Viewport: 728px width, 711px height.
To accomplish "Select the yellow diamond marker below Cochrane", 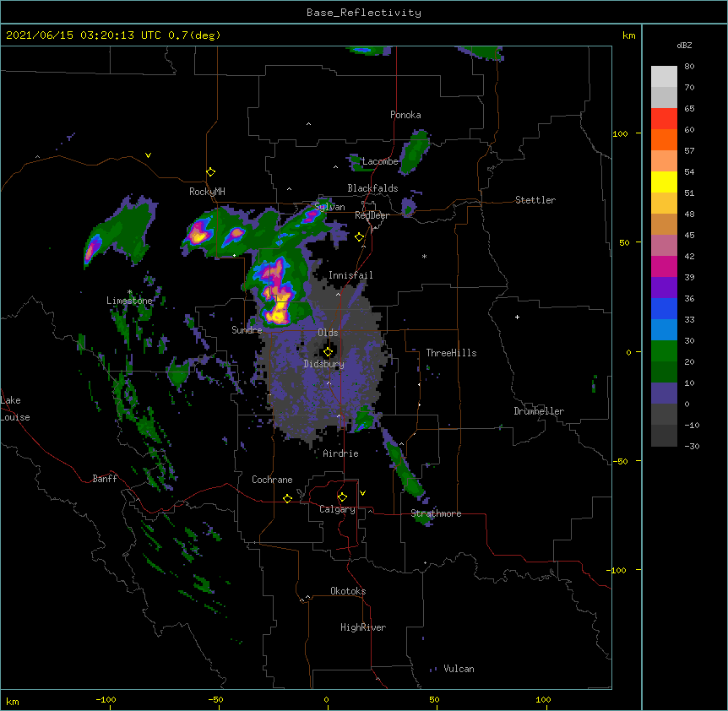I will tap(287, 498).
